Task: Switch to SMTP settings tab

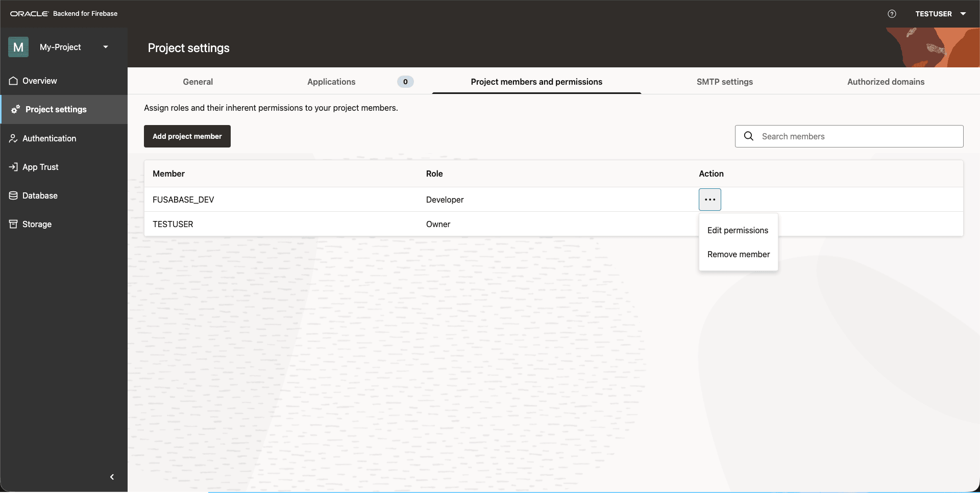Action: (x=725, y=82)
